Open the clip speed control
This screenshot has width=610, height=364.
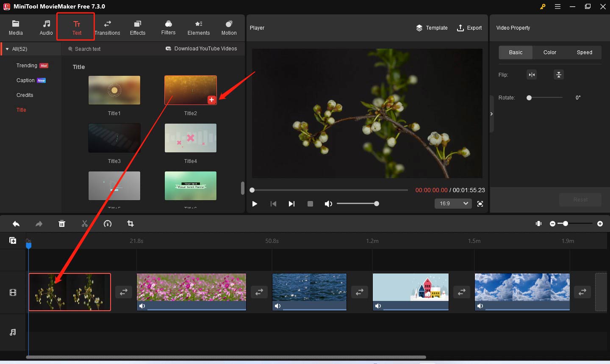[108, 224]
